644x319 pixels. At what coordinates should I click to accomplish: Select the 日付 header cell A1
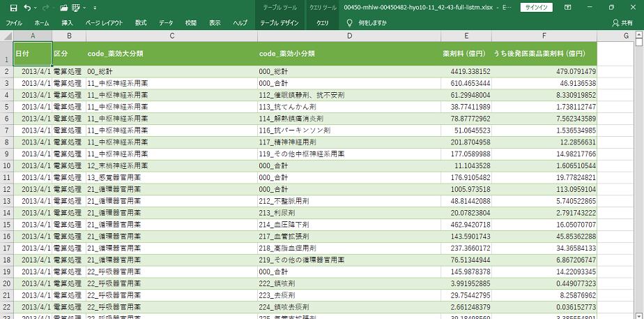pos(32,53)
